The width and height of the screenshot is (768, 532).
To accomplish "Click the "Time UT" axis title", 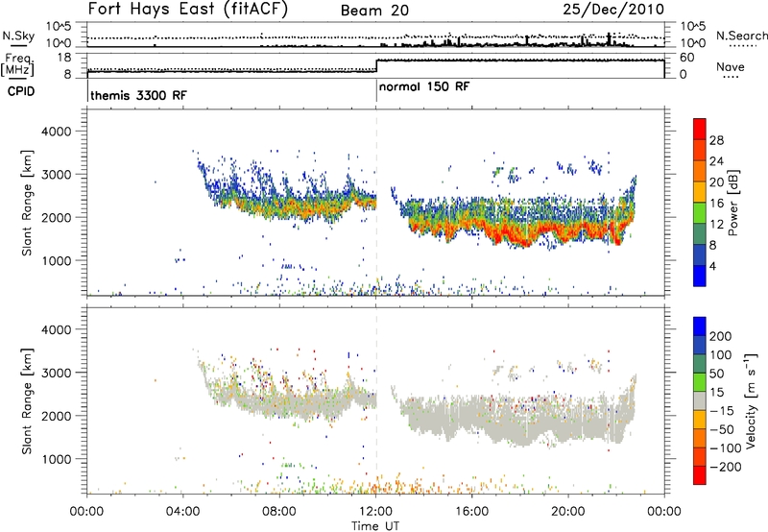I will pos(375,526).
